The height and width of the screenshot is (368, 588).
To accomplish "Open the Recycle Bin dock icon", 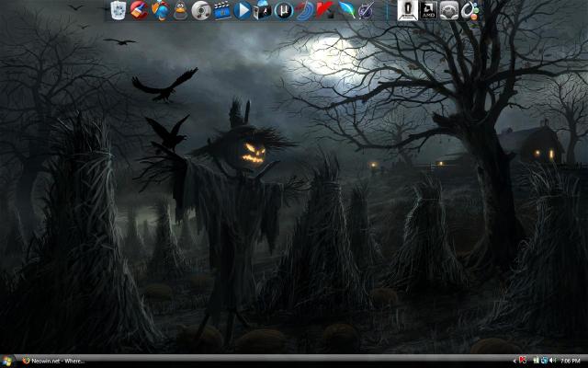I will pos(119,10).
